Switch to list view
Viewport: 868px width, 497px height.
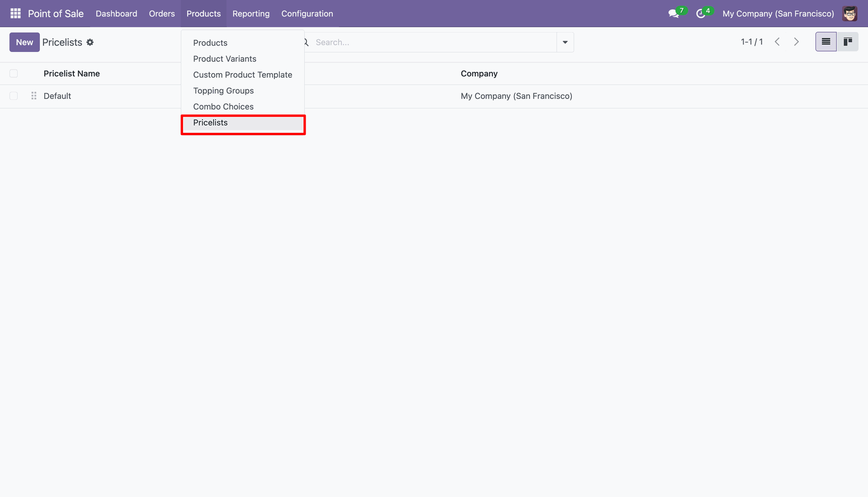tap(826, 42)
